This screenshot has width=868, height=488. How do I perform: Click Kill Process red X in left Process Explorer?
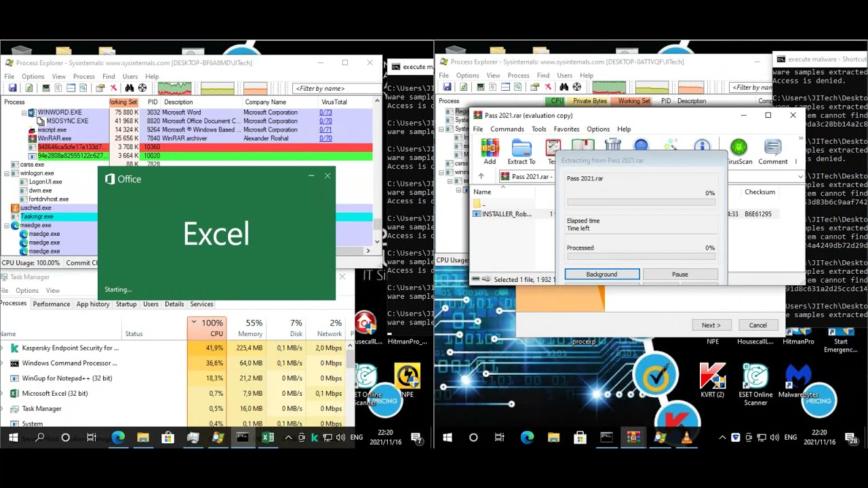pos(113,88)
